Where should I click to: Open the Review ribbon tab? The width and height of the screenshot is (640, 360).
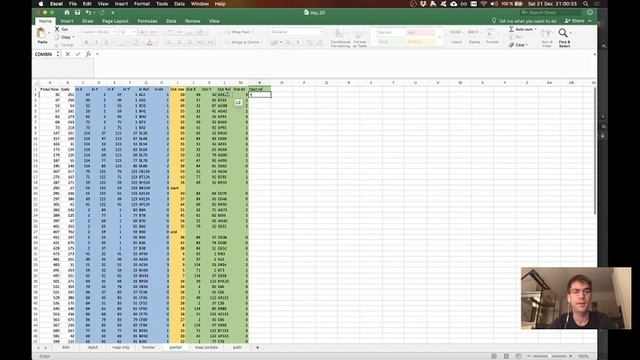(x=192, y=21)
